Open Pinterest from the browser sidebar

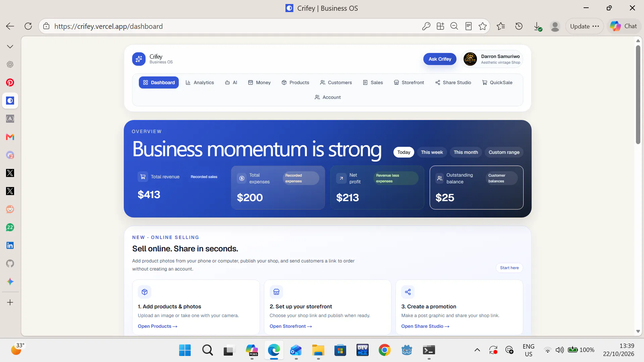tap(10, 82)
